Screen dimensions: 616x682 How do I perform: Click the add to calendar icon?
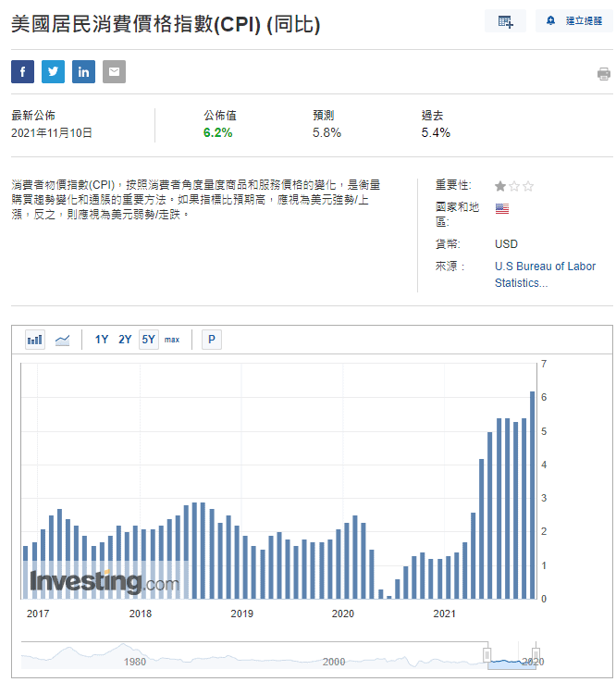point(506,21)
